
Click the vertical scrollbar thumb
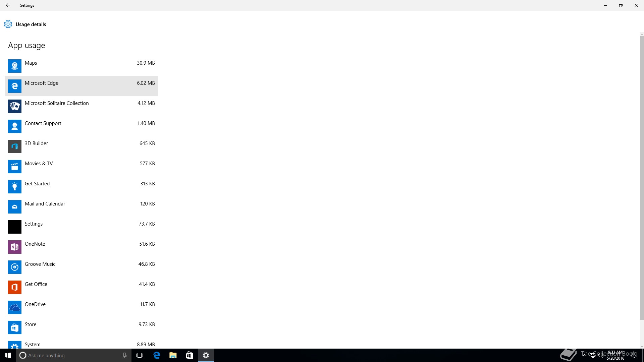click(642, 178)
